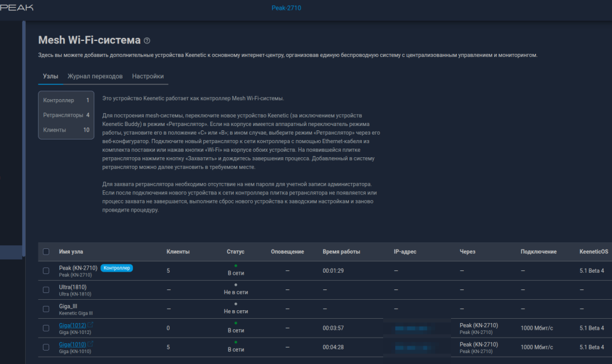Click the Время работы column header
Image resolution: width=612 pixels, height=364 pixels.
[x=341, y=251]
